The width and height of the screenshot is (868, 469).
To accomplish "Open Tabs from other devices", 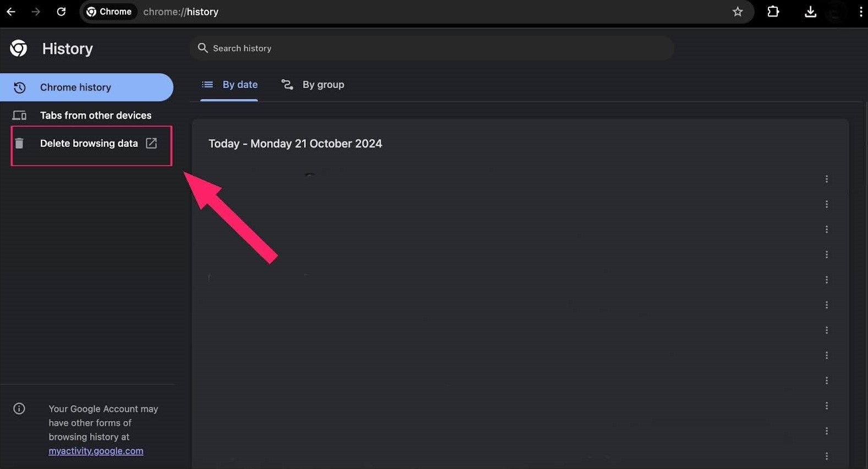I will [x=86, y=115].
